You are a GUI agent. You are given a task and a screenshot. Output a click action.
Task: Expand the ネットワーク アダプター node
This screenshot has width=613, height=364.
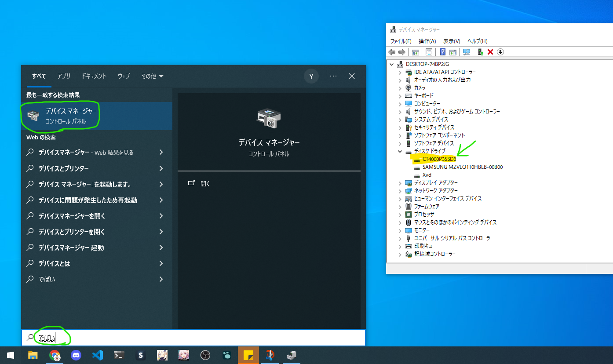400,191
